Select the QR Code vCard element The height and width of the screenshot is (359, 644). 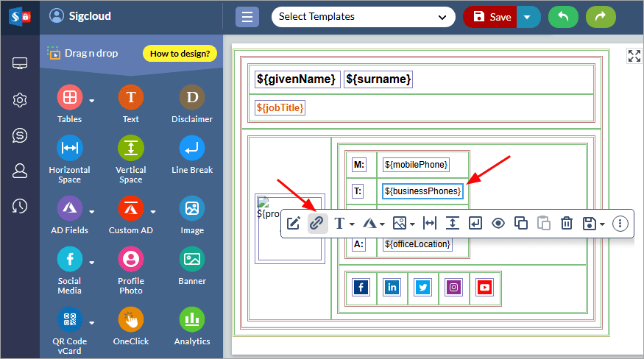pyautogui.click(x=69, y=319)
